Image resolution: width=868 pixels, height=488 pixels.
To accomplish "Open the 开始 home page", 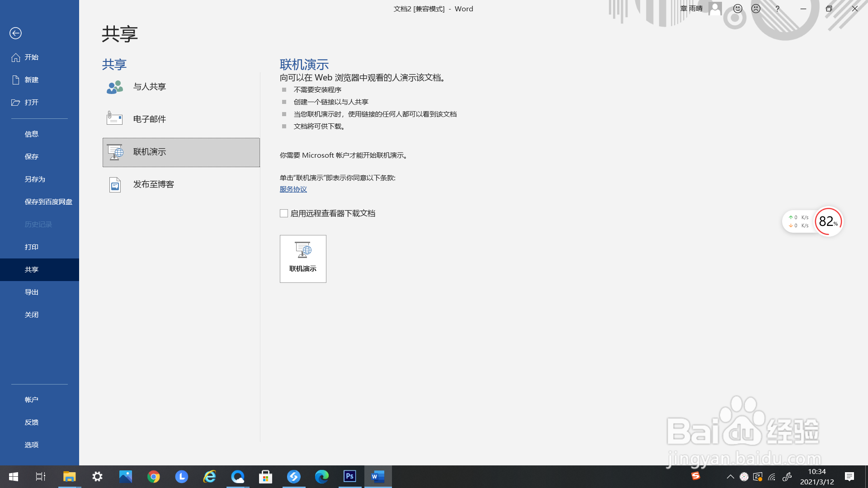I will [x=39, y=57].
